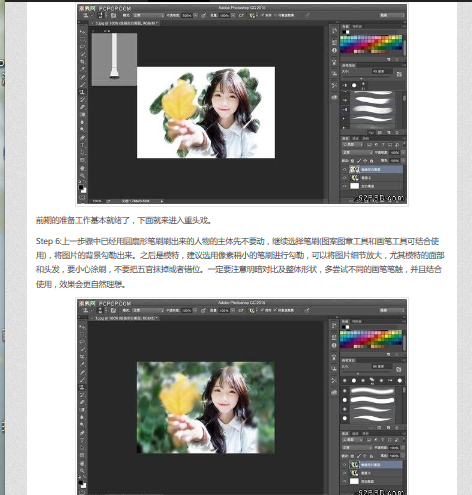Click the Brush Presets panel tab in Step 6 screenshot
This screenshot has height=495, width=472.
pyautogui.click(x=349, y=360)
